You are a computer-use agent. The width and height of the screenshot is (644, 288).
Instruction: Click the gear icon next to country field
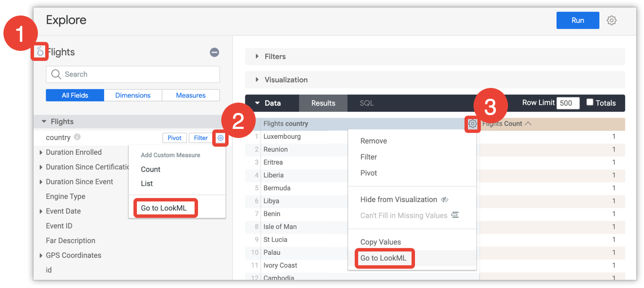(220, 138)
